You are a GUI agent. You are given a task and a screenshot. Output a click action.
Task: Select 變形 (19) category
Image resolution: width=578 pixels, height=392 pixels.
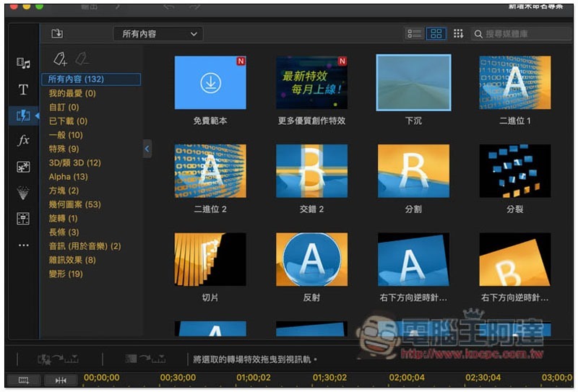[66, 274]
